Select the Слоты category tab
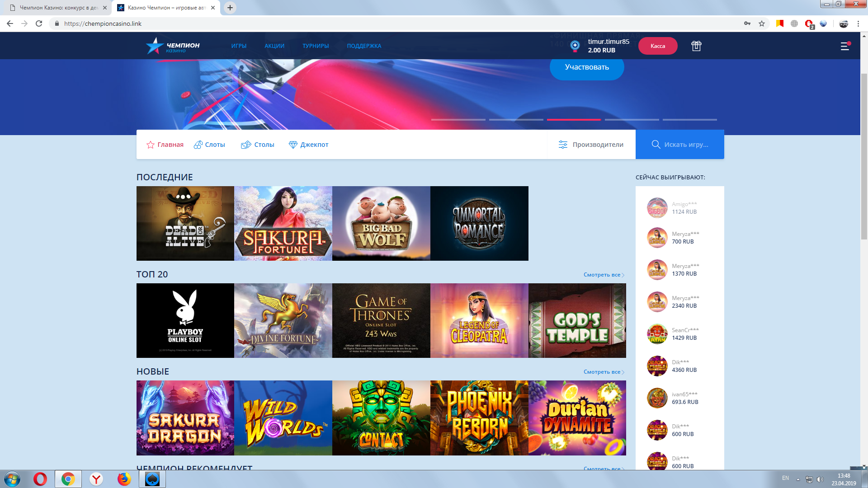 pos(209,145)
